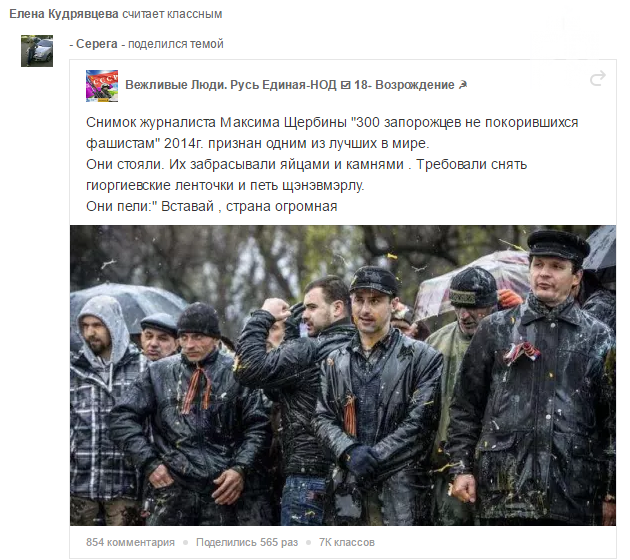Open the group's СССР avatar icon
This screenshot has width=630, height=560.
102,86
